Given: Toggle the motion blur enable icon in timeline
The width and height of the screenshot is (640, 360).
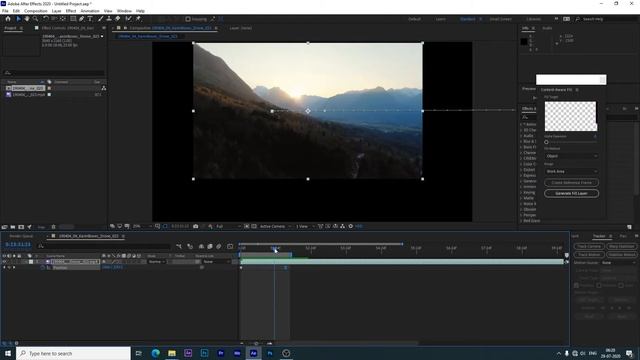Looking at the screenshot, I should (x=219, y=247).
